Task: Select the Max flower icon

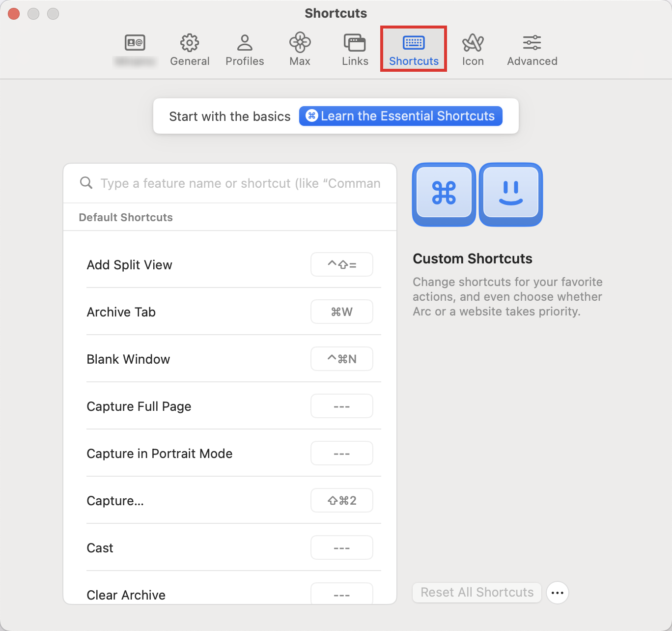Action: [300, 43]
